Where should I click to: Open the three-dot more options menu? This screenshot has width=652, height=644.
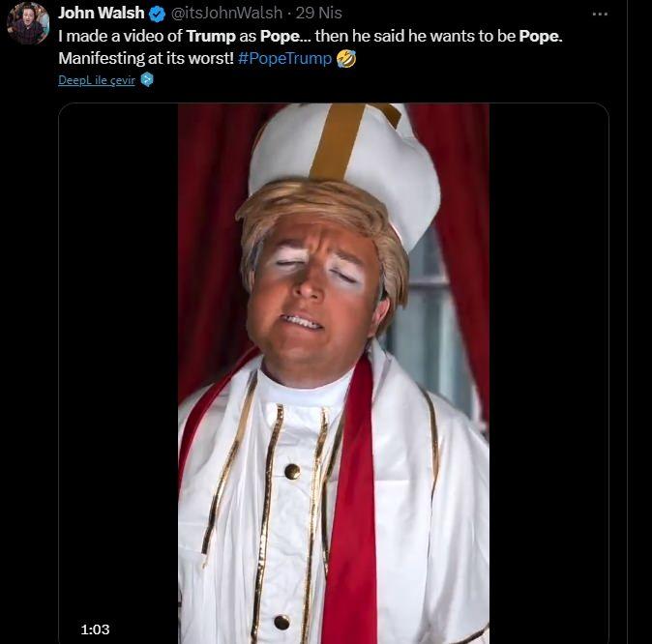point(600,15)
